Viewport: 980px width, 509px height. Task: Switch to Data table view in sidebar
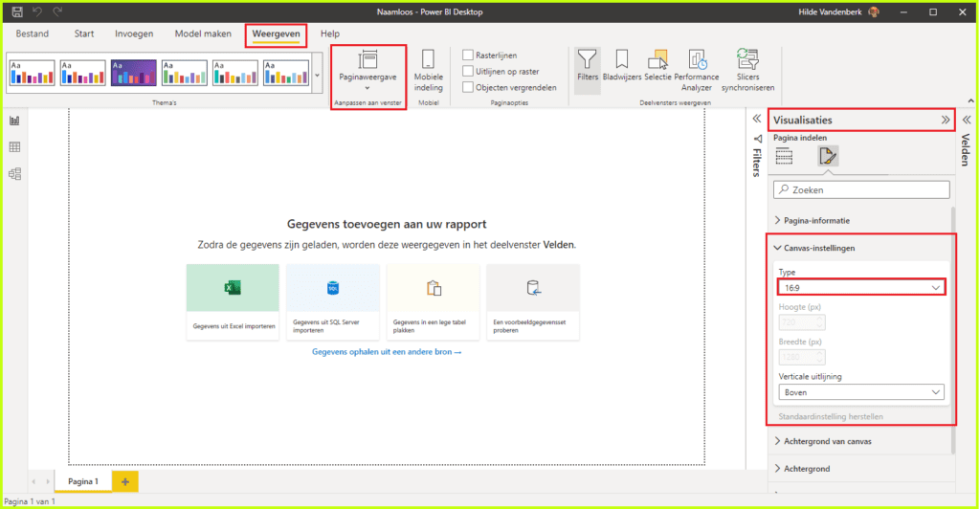tap(15, 146)
